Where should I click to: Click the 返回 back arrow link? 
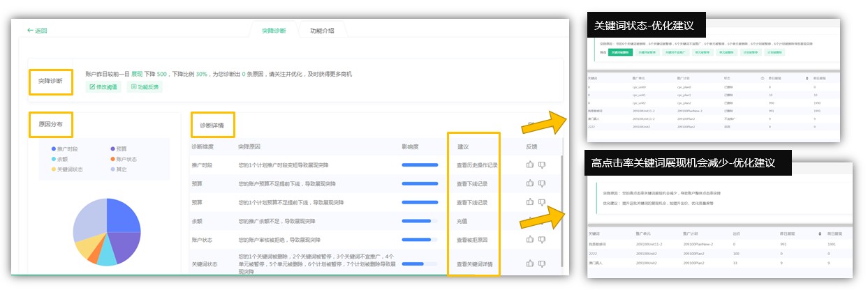(x=36, y=31)
